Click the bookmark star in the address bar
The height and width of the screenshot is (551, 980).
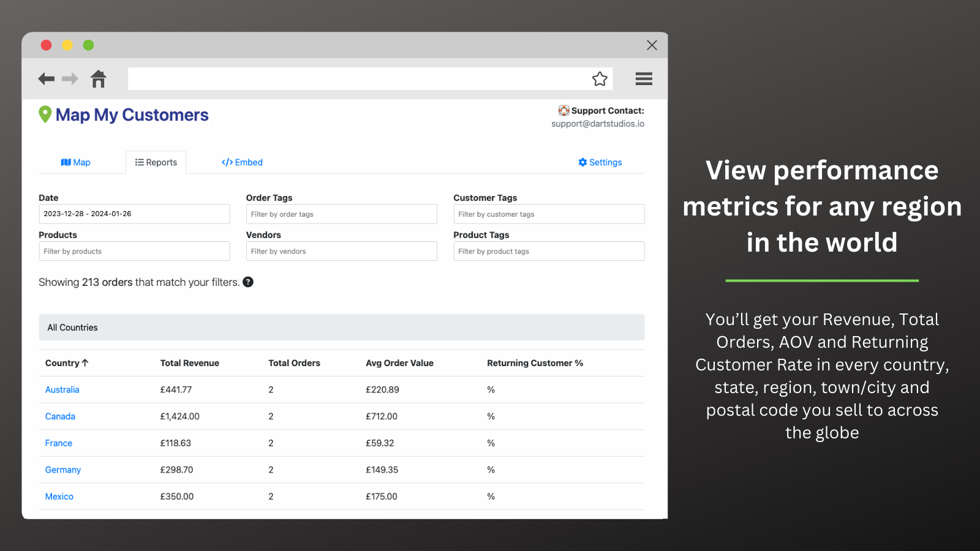(600, 78)
